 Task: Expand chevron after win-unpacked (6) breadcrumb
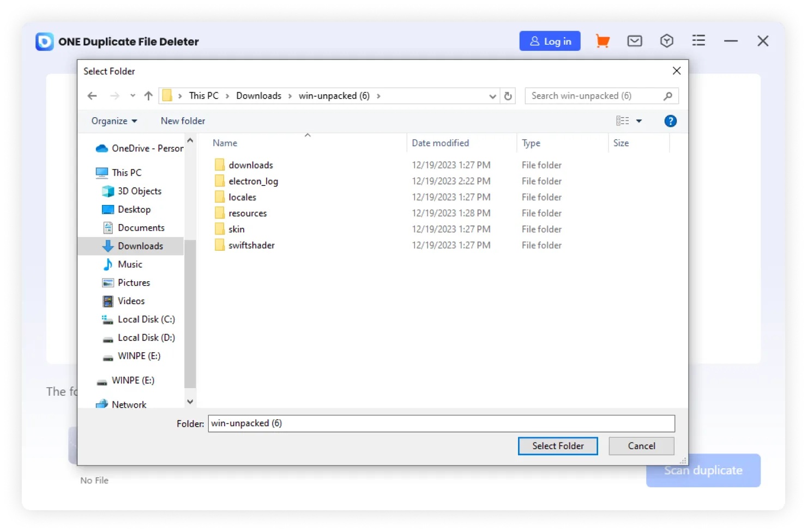tap(378, 96)
